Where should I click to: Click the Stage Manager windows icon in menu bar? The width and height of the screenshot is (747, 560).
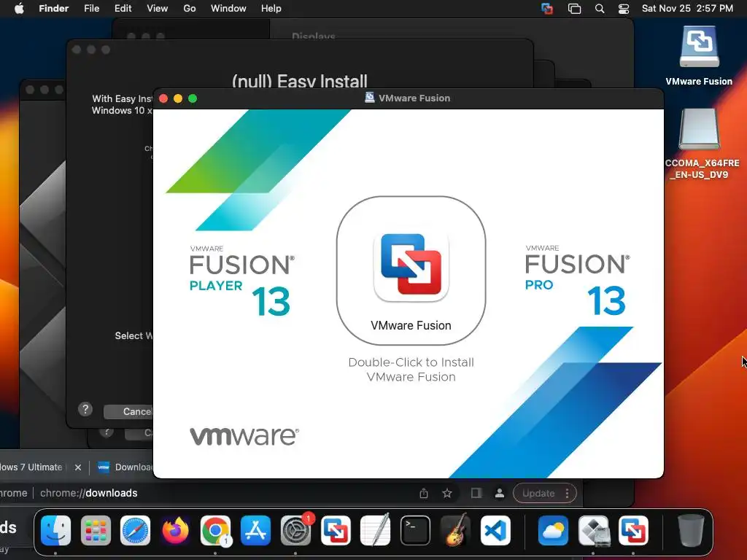pos(575,9)
